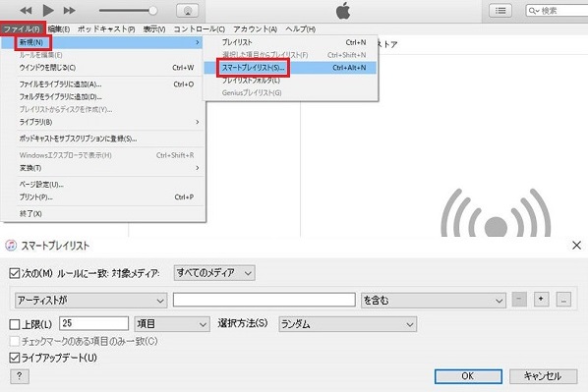This screenshot has width=588, height=392.
Task: Toggle the 次の(M) ルールに一致 checkbox
Action: 14,273
